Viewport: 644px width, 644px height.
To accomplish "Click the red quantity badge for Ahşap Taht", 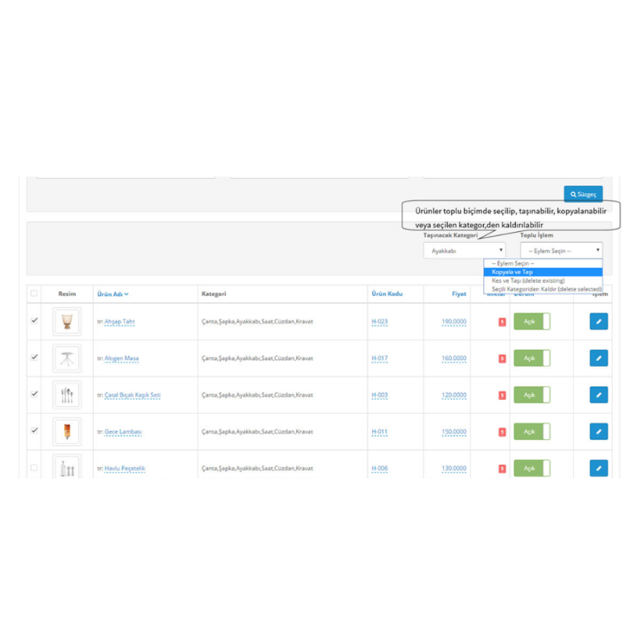I will (x=502, y=321).
